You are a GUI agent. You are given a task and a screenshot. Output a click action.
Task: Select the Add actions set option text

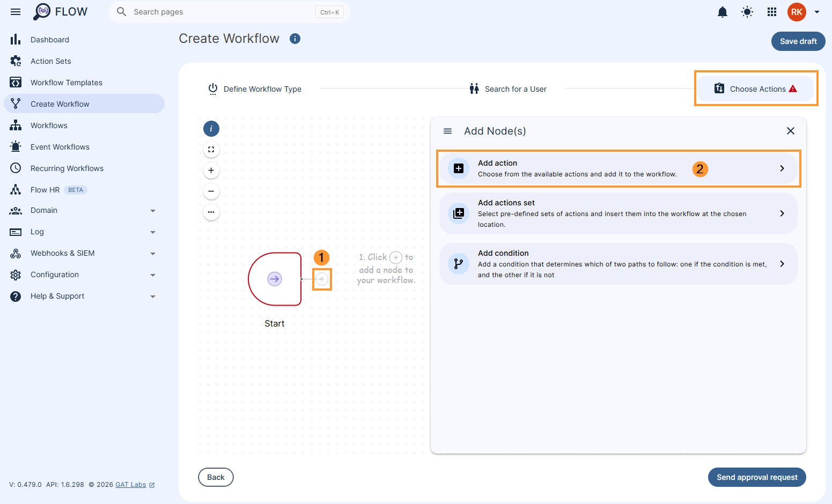pos(506,203)
